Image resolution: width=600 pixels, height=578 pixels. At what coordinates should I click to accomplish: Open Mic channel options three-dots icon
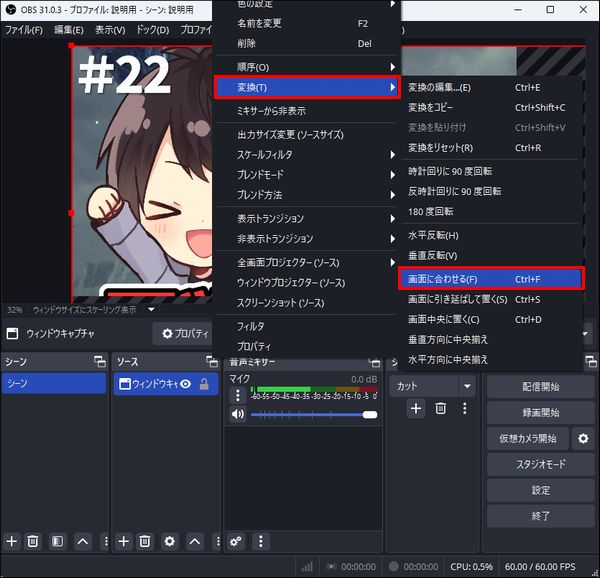point(238,395)
